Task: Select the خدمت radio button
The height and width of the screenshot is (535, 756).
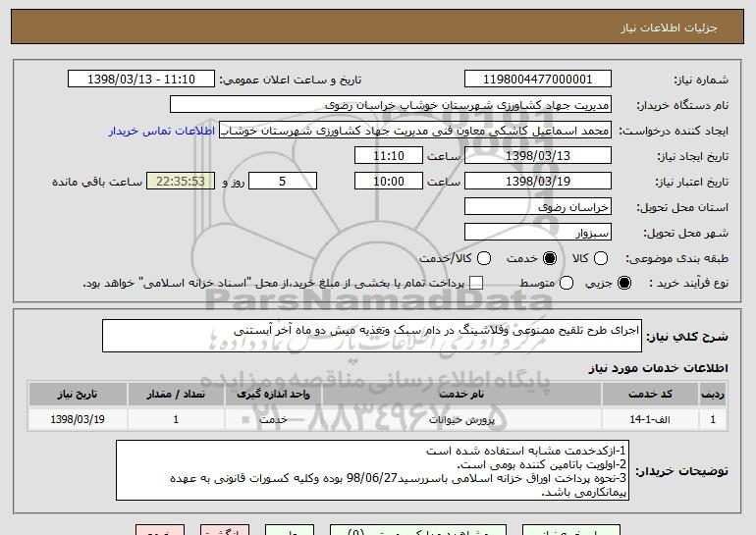Action: 549,258
